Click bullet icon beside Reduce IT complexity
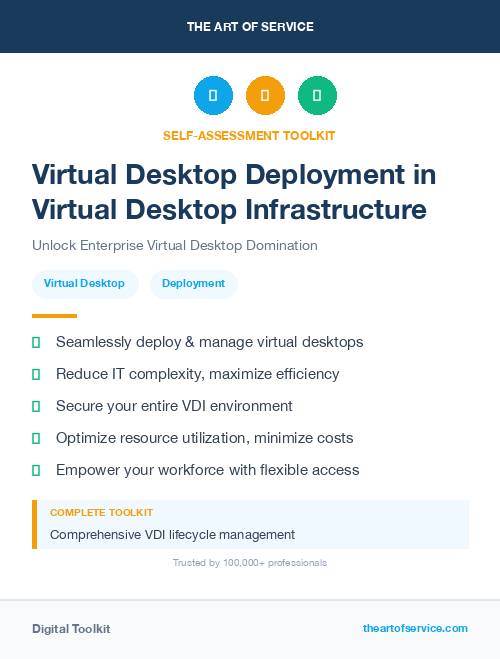 (36, 374)
